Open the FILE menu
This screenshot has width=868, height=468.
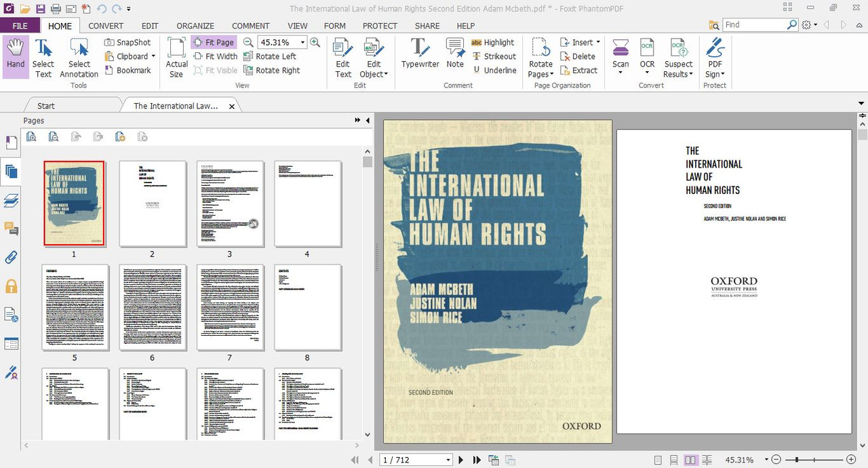click(x=20, y=26)
